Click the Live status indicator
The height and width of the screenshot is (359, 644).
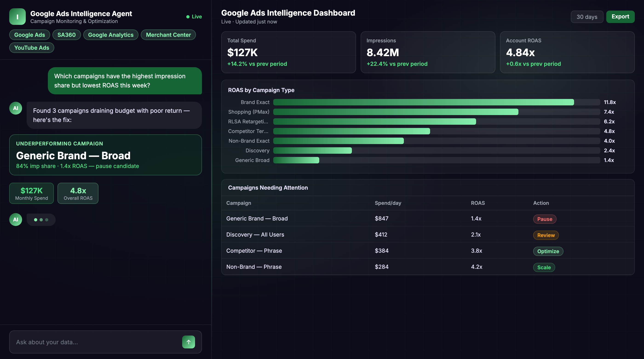coord(194,17)
